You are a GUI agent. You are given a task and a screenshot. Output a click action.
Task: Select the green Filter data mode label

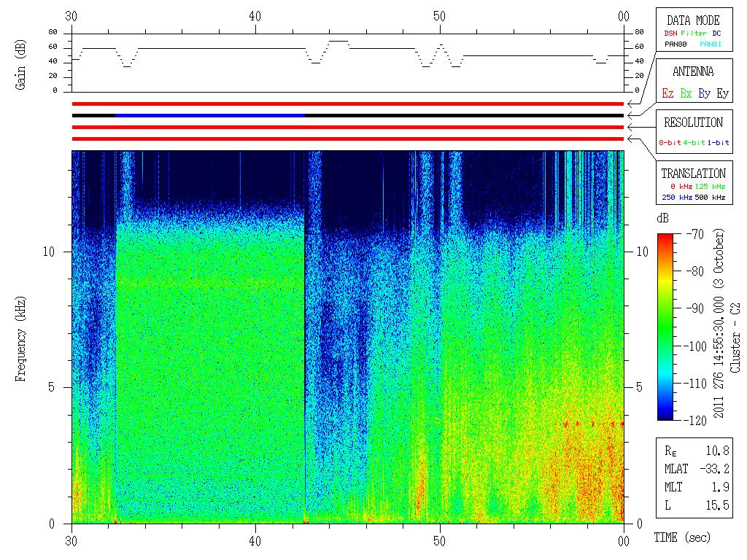[x=694, y=34]
